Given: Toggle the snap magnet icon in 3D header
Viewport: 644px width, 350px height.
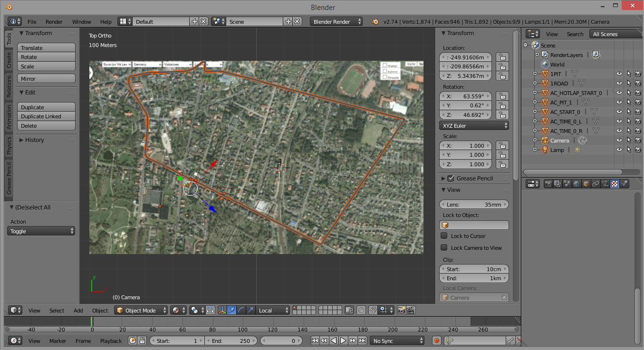Looking at the screenshot, I should (373, 310).
